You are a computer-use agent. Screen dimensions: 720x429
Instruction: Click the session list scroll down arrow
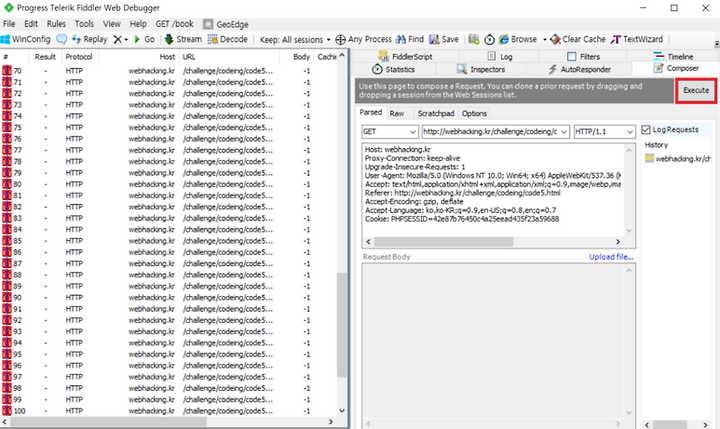pyautogui.click(x=342, y=411)
